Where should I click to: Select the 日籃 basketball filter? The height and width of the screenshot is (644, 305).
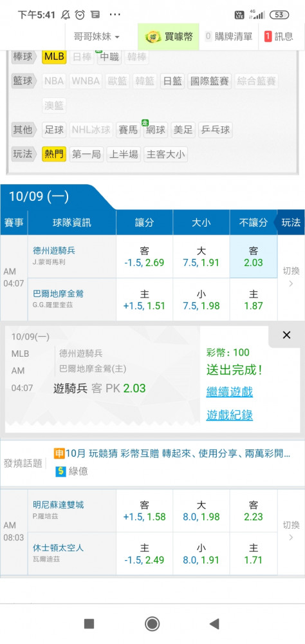(172, 81)
